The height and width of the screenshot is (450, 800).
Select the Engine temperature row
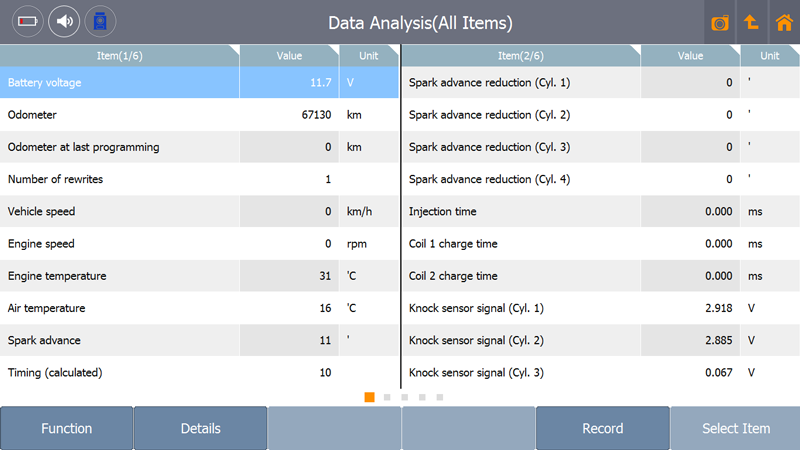pyautogui.click(x=199, y=276)
